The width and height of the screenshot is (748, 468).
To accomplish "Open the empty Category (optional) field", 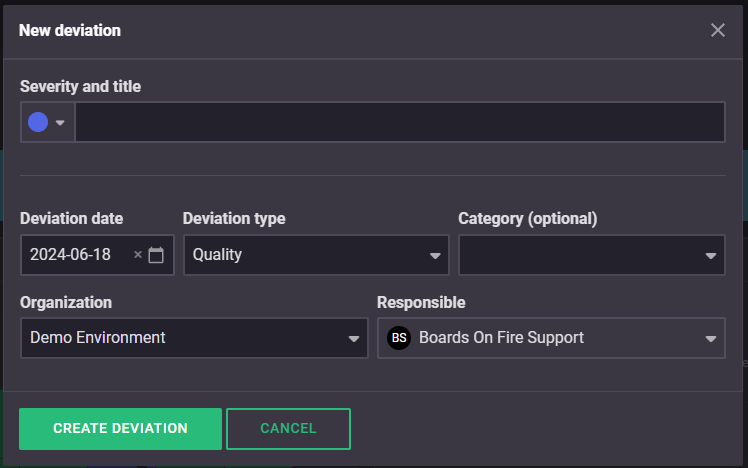I will pos(580,255).
